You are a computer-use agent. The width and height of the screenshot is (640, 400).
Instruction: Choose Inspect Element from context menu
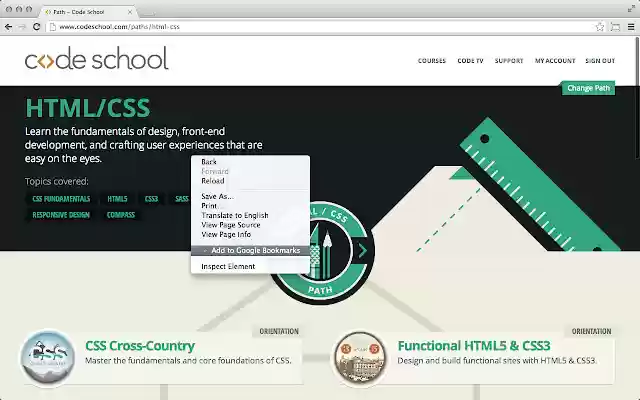coord(228,267)
